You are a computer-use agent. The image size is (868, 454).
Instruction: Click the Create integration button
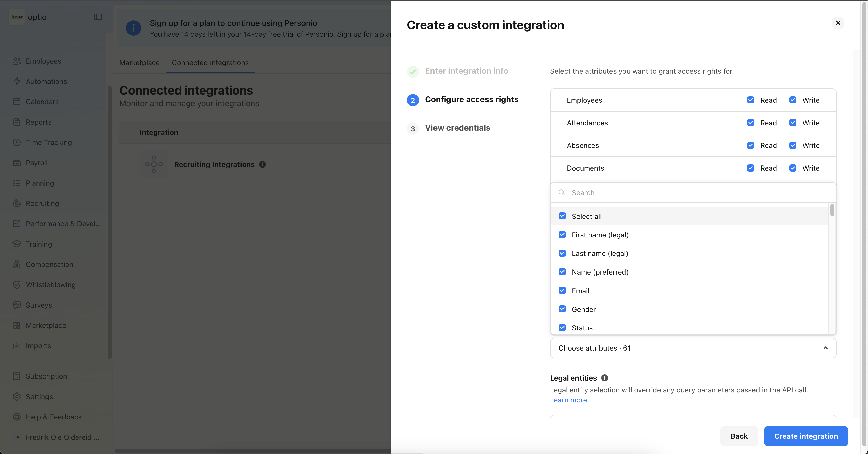(806, 436)
